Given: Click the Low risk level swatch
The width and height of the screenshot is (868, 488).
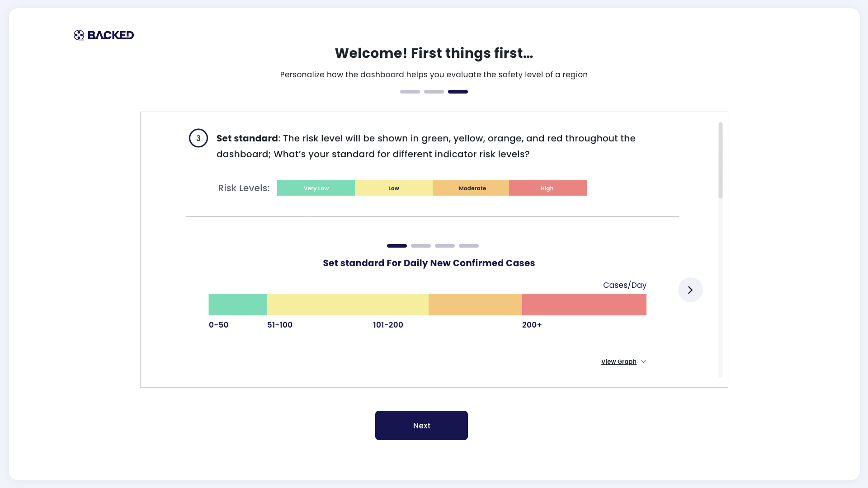Looking at the screenshot, I should 394,188.
